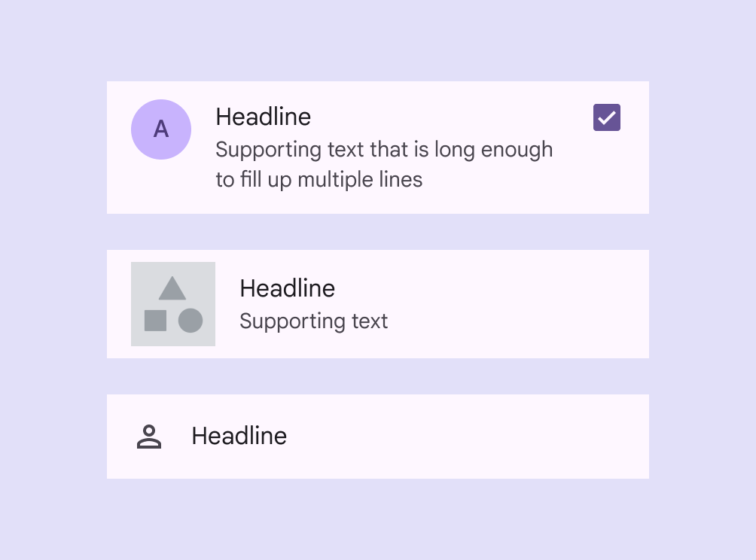The width and height of the screenshot is (756, 560).
Task: Click the gray circle shape in the thumbnail
Action: tap(191, 321)
